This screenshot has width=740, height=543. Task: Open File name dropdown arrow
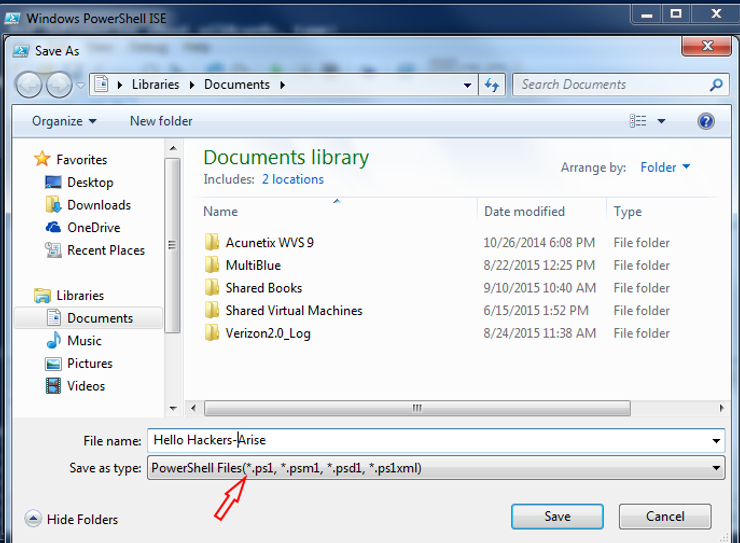tap(716, 441)
